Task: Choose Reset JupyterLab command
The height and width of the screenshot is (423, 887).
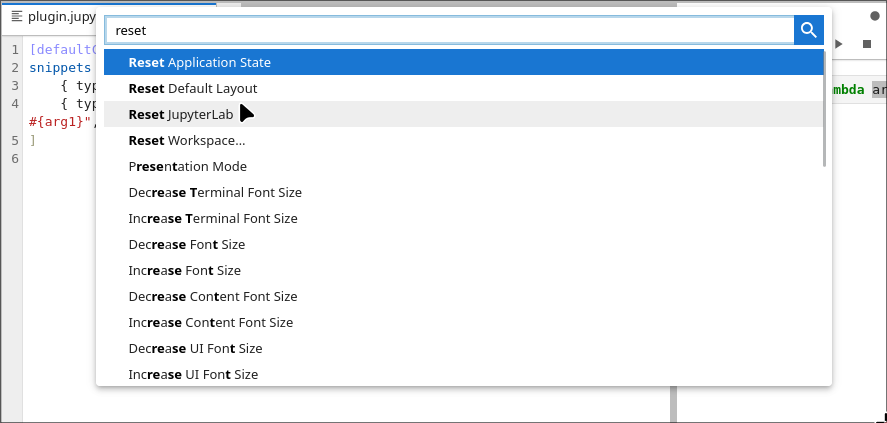Action: [463, 114]
